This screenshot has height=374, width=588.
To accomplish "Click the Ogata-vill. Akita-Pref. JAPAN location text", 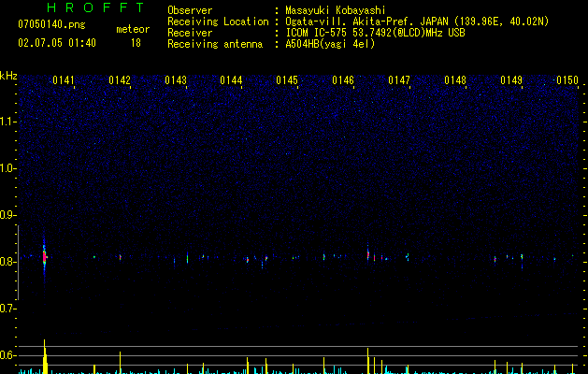I will [x=417, y=22].
